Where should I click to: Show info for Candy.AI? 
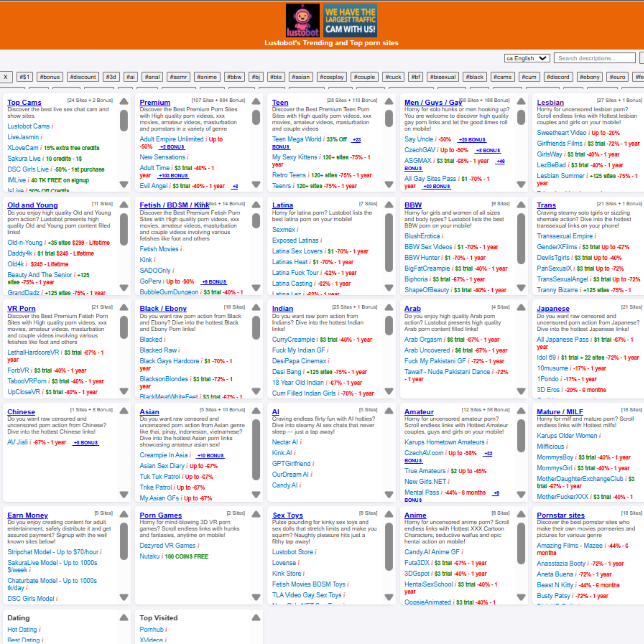point(300,485)
